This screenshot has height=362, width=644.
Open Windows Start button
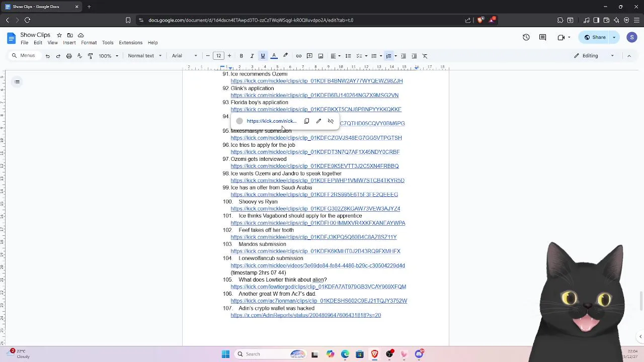(225, 354)
